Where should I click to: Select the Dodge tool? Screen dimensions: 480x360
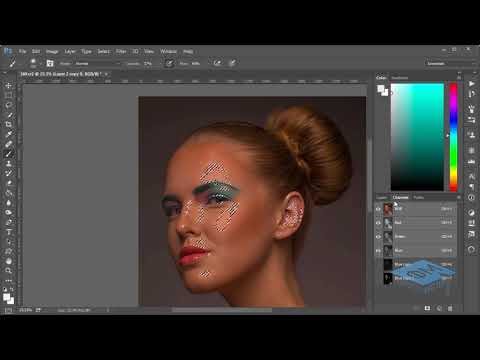tap(9, 212)
